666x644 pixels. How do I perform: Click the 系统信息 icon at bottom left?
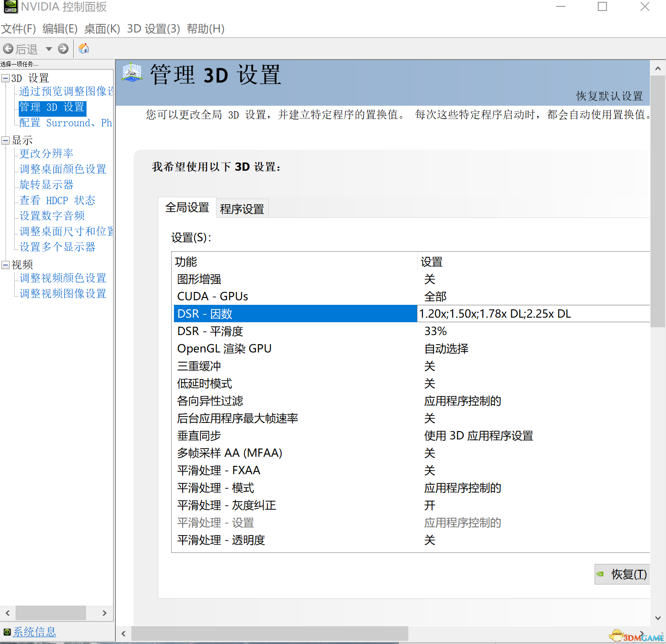click(7, 633)
